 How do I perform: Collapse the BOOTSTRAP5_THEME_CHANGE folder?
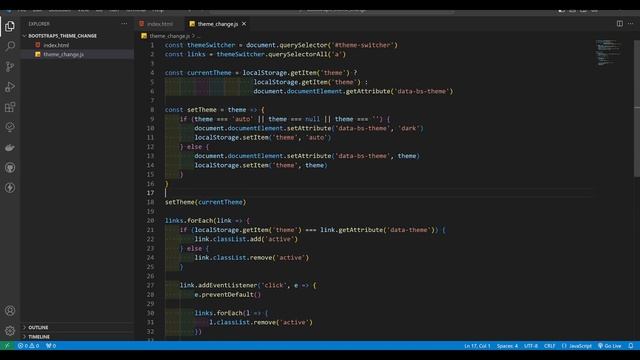[x=62, y=36]
